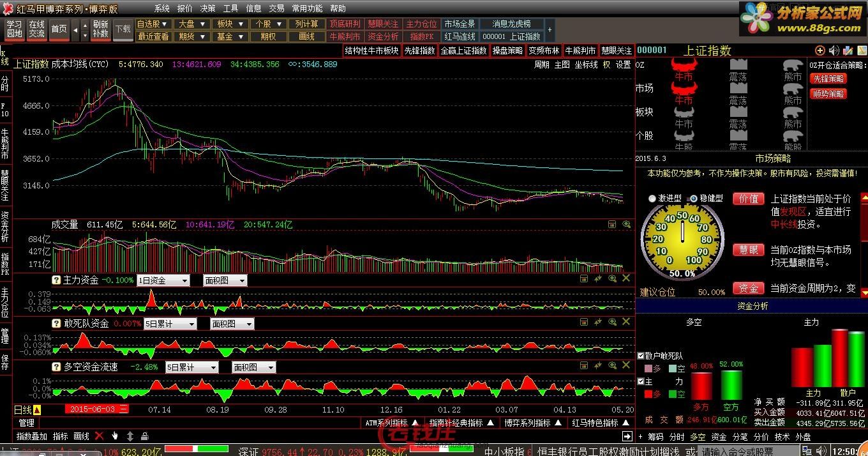Close the 主力资金 indicator panel
Screen dimensions: 868x456
626,278
